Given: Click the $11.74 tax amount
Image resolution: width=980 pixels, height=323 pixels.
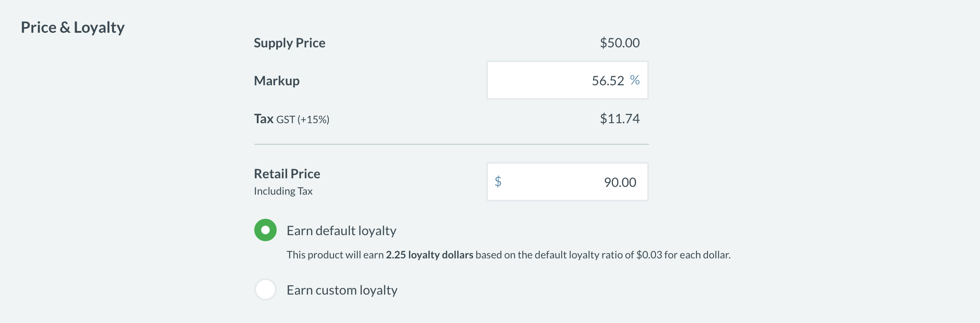Looking at the screenshot, I should pos(619,119).
